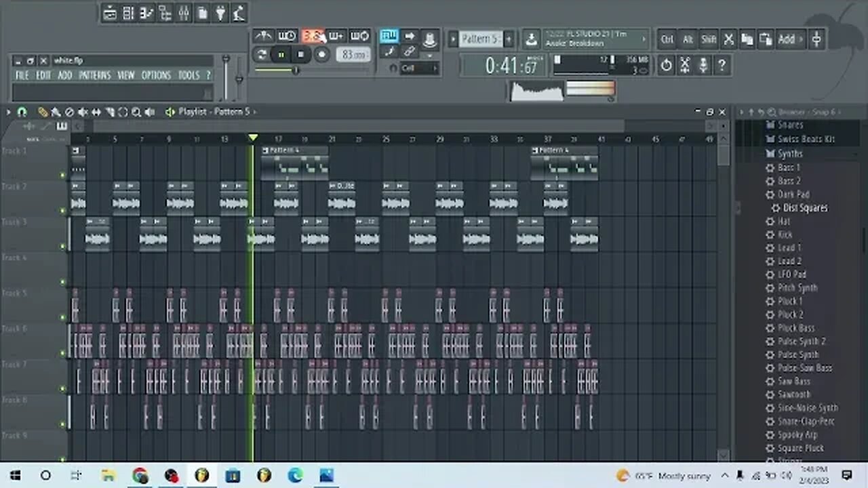Screen dimensions: 868x488
Task: Expand the Add shortcut menu arrow
Action: tap(801, 39)
